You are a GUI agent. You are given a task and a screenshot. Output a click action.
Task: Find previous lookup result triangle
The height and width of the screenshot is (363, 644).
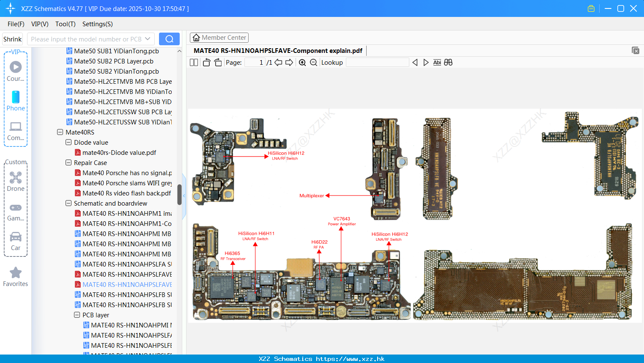[415, 63]
